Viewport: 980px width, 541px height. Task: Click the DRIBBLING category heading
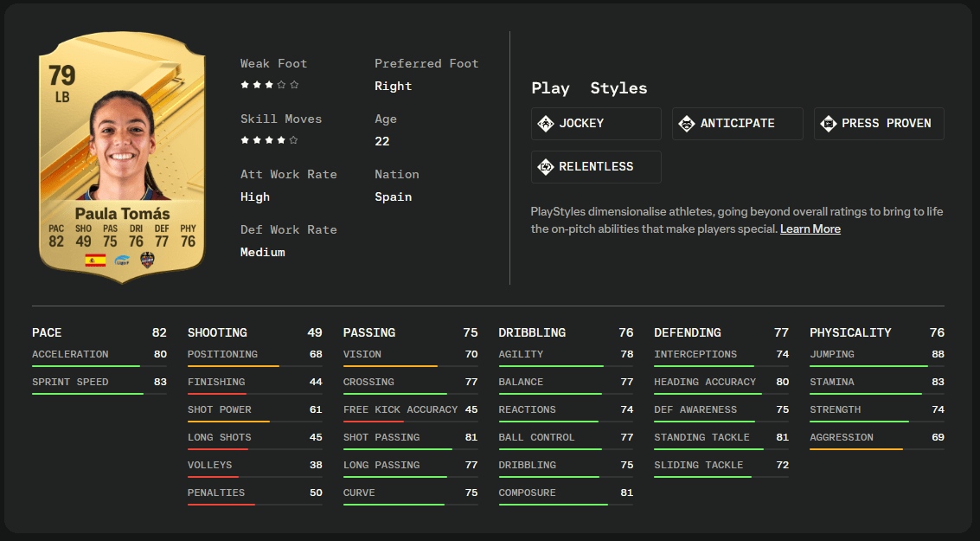[x=532, y=332]
